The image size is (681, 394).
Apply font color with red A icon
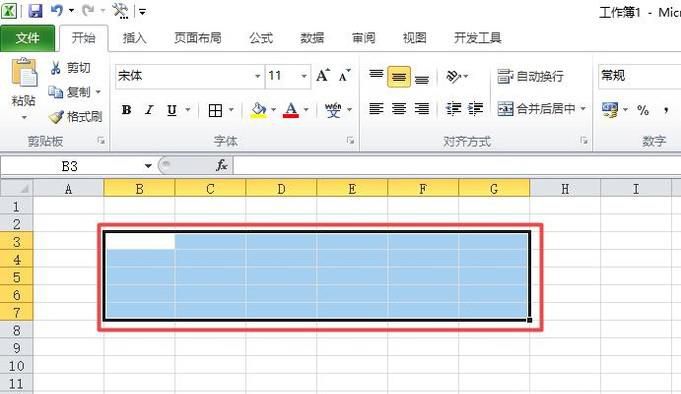pos(291,110)
